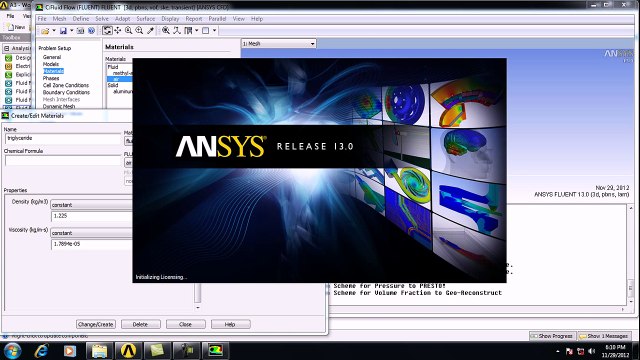Open Windows Explorer folder on taskbar

tap(99, 351)
